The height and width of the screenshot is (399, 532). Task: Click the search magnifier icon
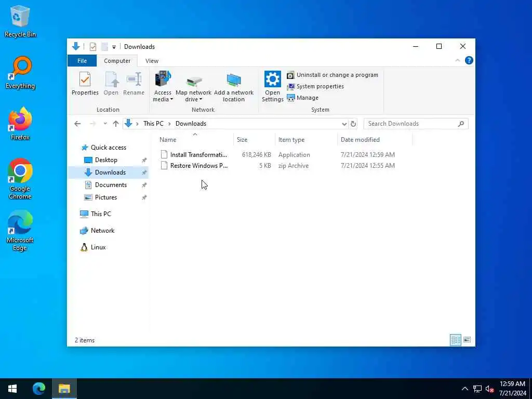(x=461, y=124)
